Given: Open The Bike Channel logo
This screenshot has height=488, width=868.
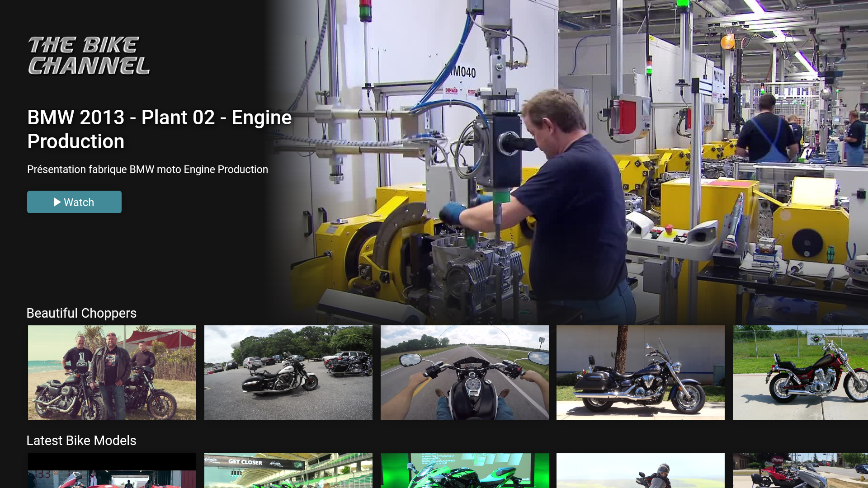Looking at the screenshot, I should click(89, 56).
